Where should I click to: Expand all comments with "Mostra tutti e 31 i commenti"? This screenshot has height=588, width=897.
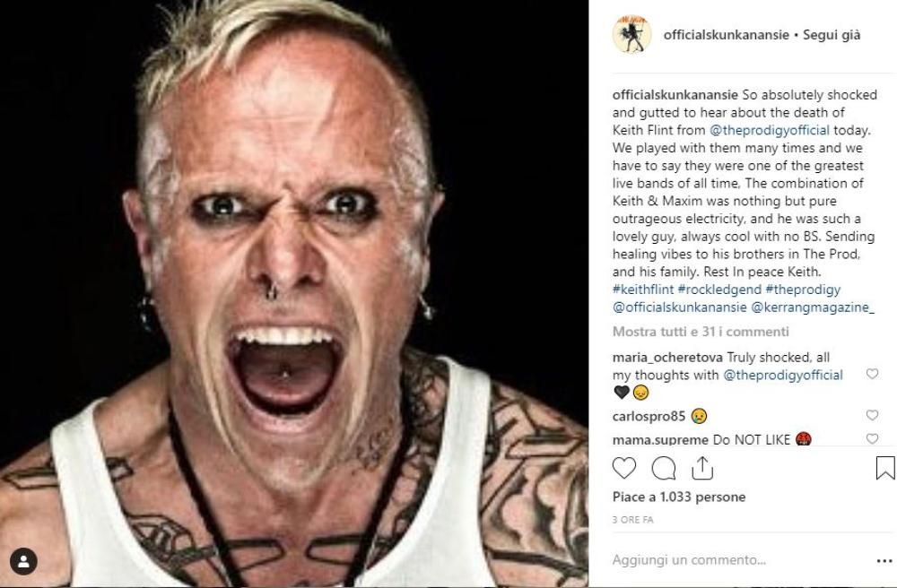click(x=701, y=332)
